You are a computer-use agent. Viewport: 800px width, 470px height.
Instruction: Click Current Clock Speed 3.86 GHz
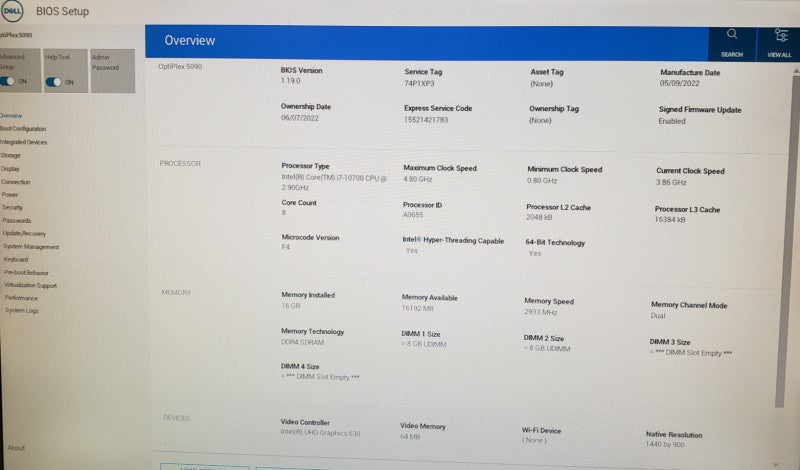click(x=671, y=182)
